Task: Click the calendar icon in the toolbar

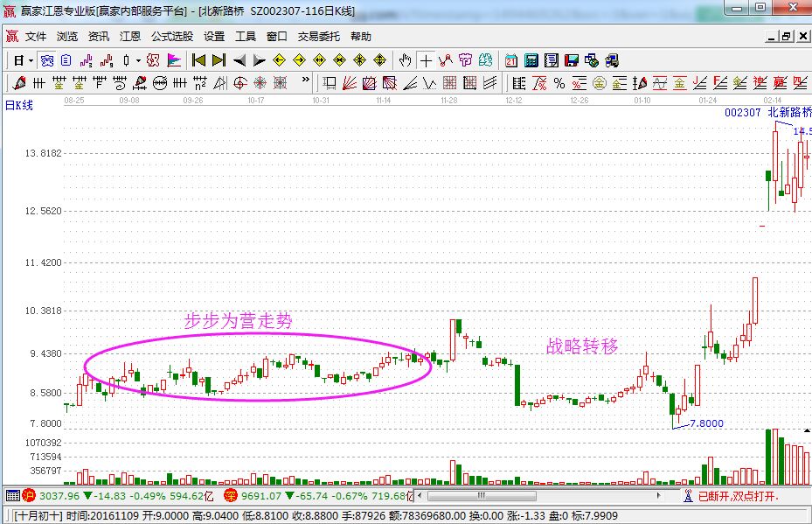Action: 511,60
